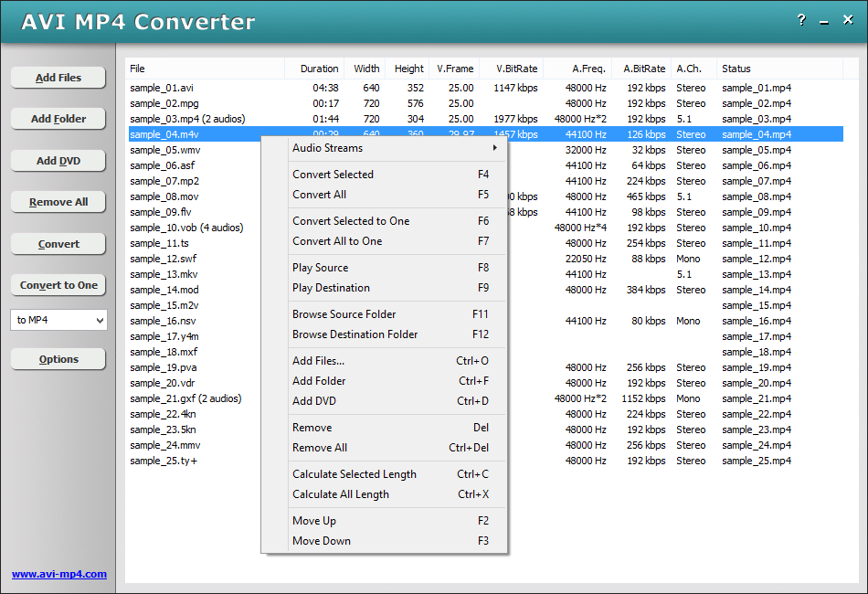
Task: Click the Add DVD button
Action: click(x=58, y=160)
